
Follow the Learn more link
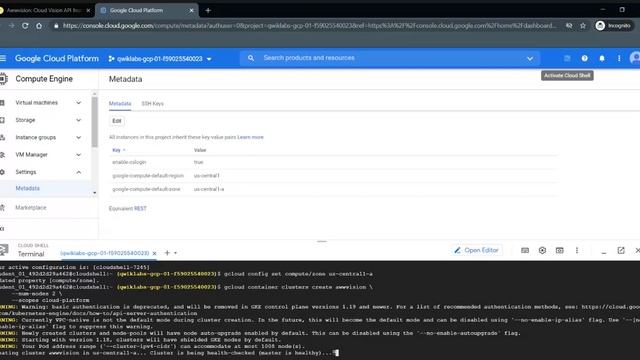tap(250, 137)
